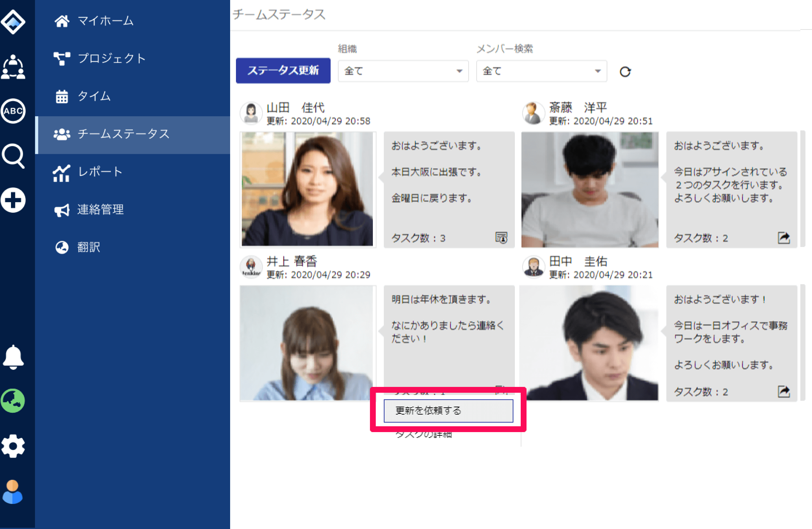Image resolution: width=812 pixels, height=529 pixels.
Task: Click the refresh icon next to member search
Action: coord(625,72)
